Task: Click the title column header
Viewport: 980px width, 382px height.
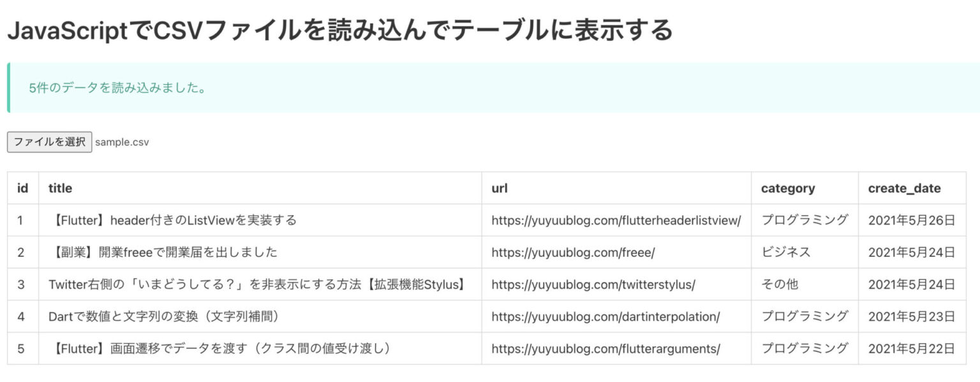Action: tap(59, 188)
